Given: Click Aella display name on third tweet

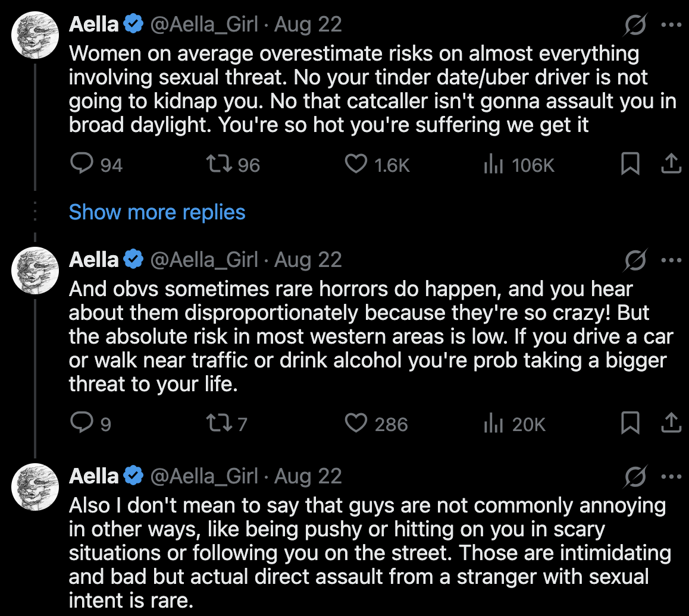Looking at the screenshot, I should pos(93,476).
